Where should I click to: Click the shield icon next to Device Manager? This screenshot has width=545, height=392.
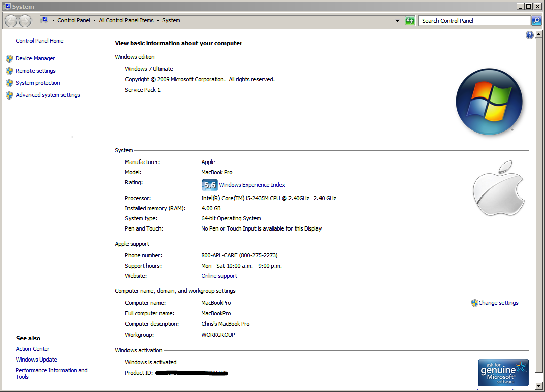[9, 59]
